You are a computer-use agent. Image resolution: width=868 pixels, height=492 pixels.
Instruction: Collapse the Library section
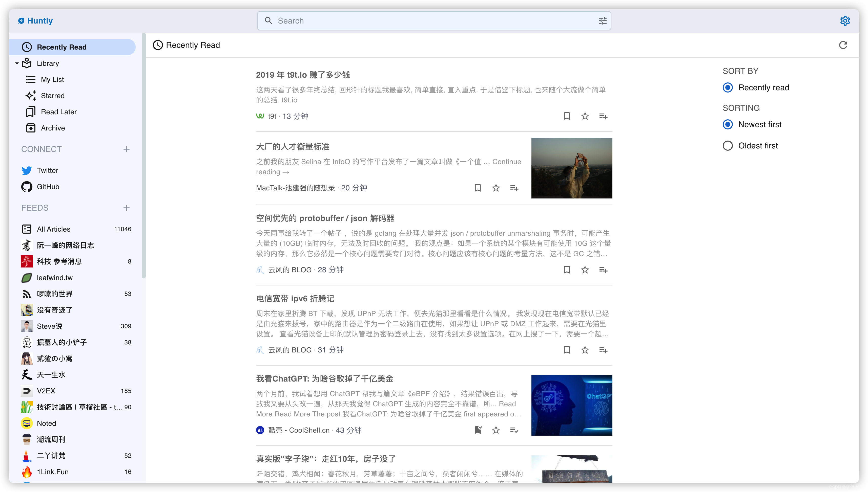(x=16, y=63)
